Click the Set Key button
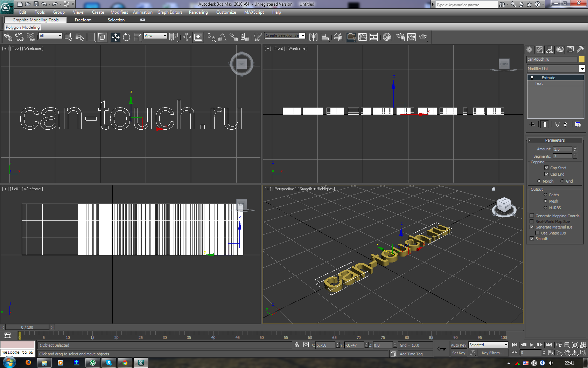 pos(458,353)
